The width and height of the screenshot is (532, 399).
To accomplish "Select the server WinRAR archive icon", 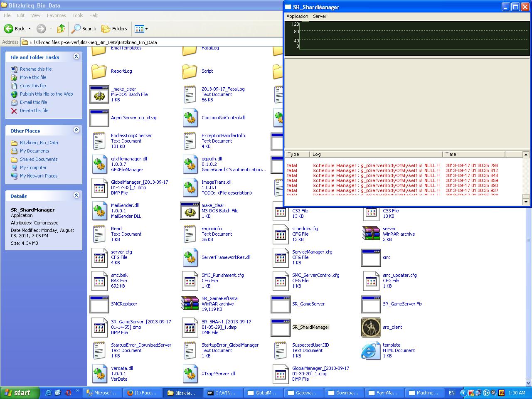I will [x=371, y=234].
